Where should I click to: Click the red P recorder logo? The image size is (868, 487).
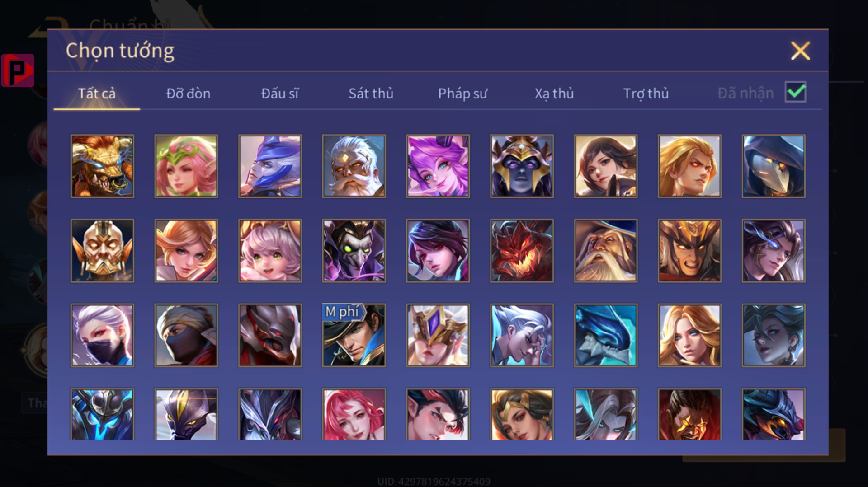(18, 70)
